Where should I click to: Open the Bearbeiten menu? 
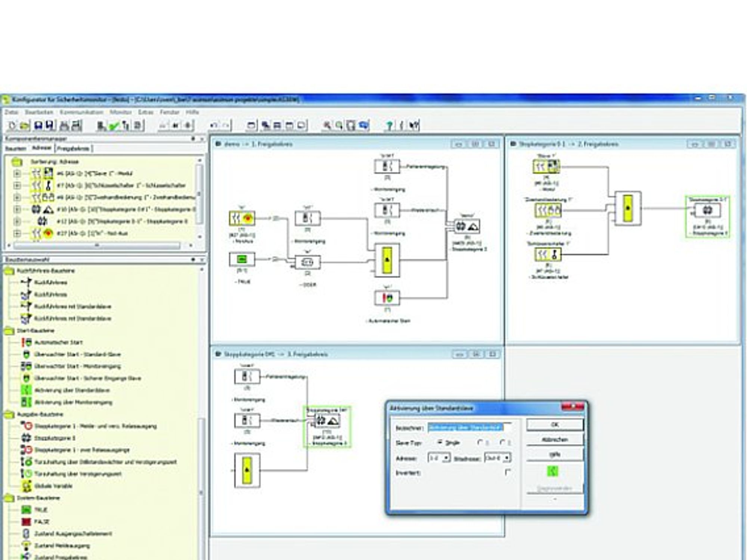39,112
